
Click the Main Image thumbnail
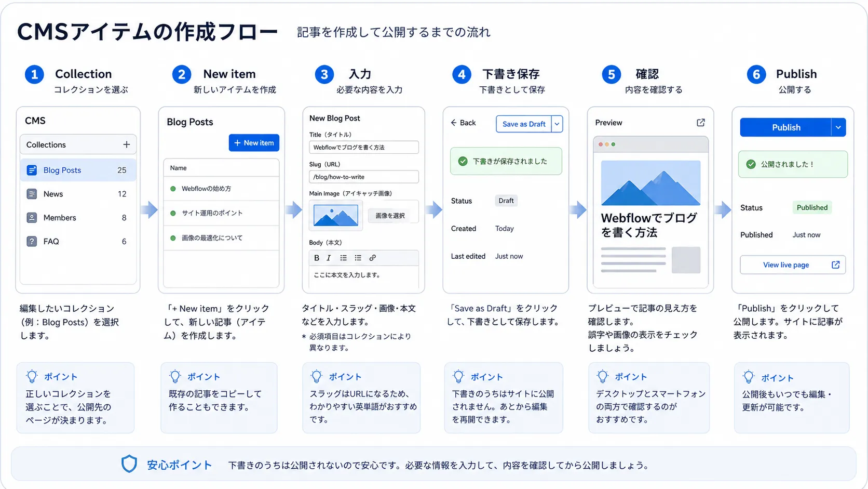pos(335,215)
